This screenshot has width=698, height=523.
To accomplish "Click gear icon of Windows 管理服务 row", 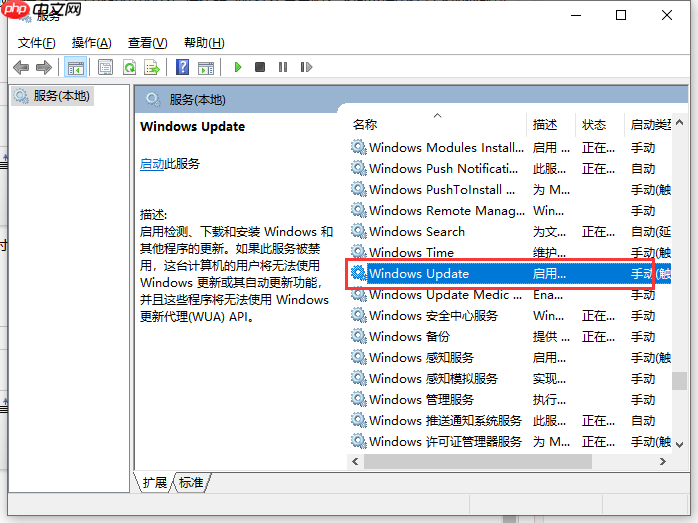I will click(358, 398).
